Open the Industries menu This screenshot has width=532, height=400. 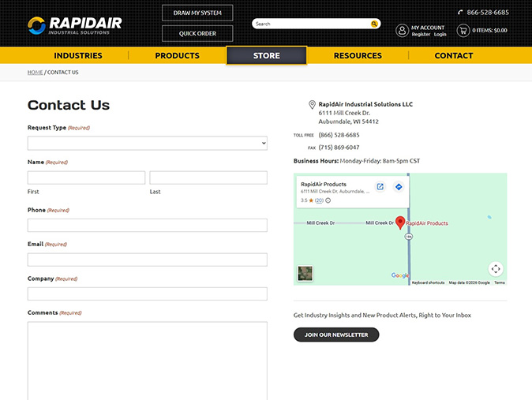(x=78, y=56)
